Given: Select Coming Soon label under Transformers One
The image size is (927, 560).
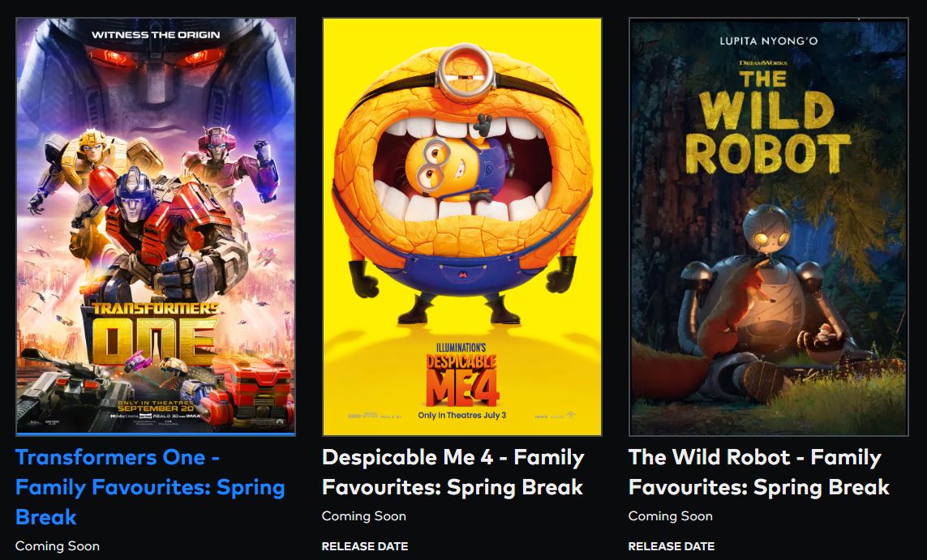Looking at the screenshot, I should [x=58, y=546].
